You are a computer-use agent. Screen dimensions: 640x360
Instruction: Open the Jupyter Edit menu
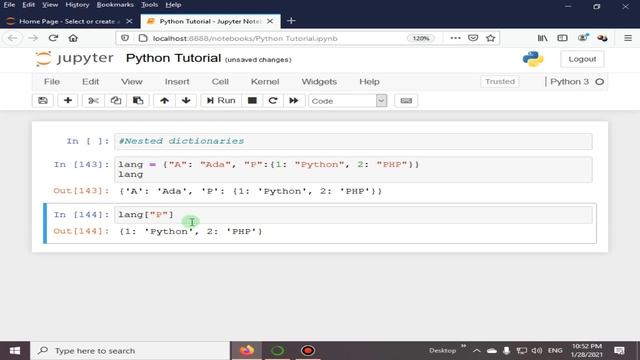click(91, 82)
